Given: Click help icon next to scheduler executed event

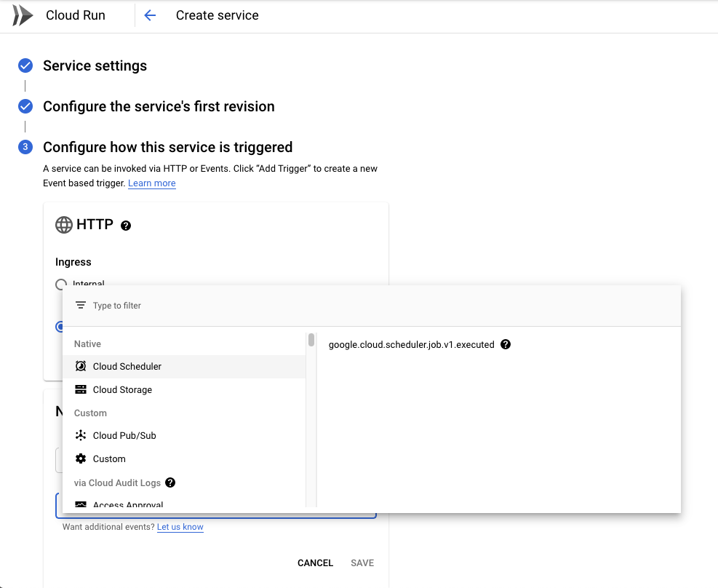Looking at the screenshot, I should (x=506, y=344).
